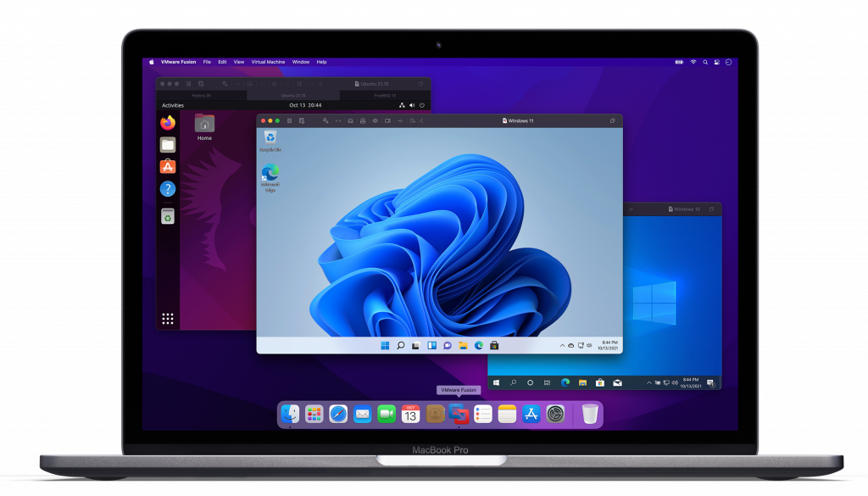Click the VMware Fusion icon in the macOS Dock
Image resolution: width=868 pixels, height=496 pixels.
coord(459,414)
